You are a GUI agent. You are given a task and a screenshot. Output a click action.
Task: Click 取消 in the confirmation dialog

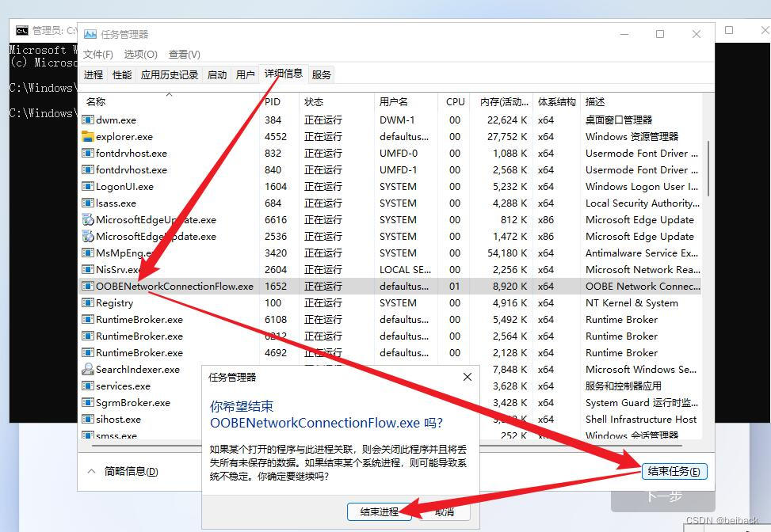tap(445, 512)
